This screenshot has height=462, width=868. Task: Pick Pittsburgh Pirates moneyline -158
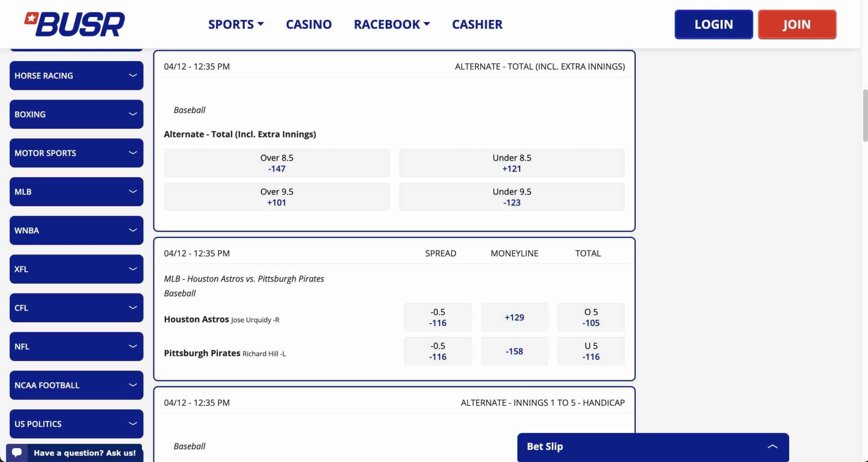coord(514,351)
